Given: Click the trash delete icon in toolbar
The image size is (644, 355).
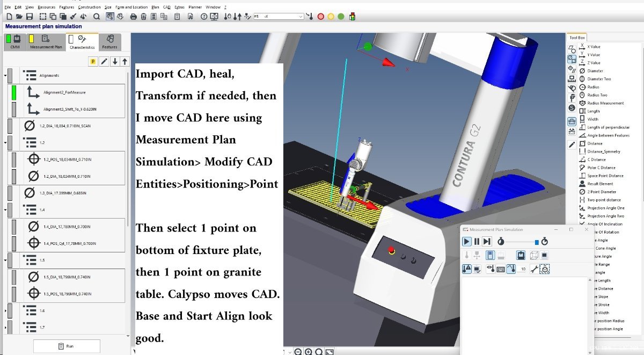Looking at the screenshot, I should (144, 17).
